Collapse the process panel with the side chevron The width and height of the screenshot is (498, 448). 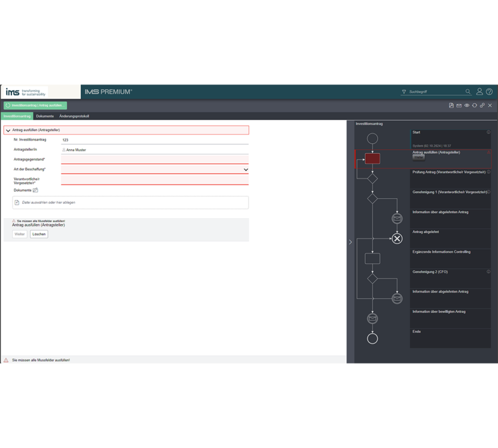350,242
